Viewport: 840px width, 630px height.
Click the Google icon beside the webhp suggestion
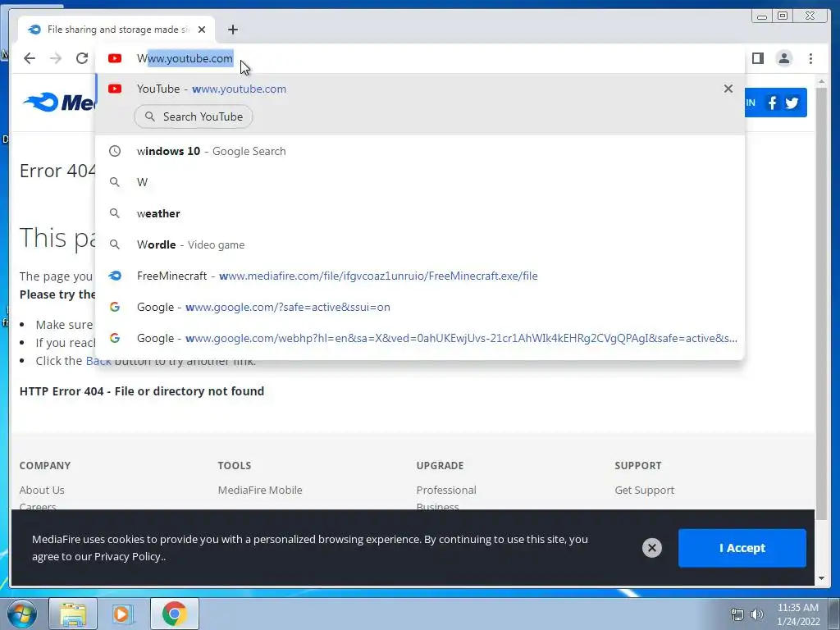point(115,338)
